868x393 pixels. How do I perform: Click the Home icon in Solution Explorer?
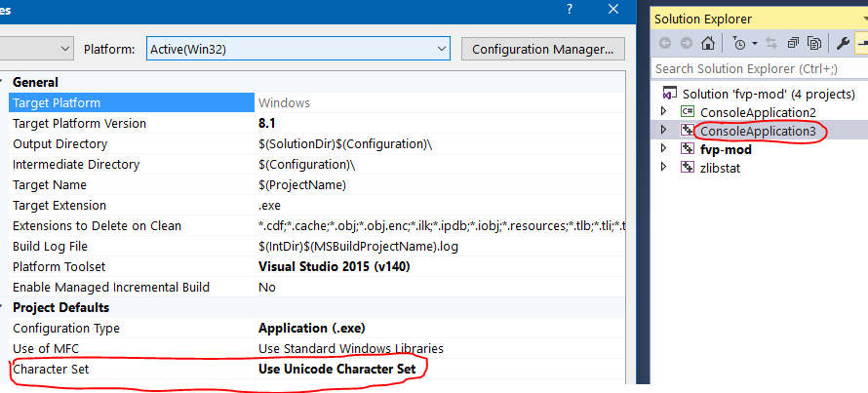[x=709, y=43]
